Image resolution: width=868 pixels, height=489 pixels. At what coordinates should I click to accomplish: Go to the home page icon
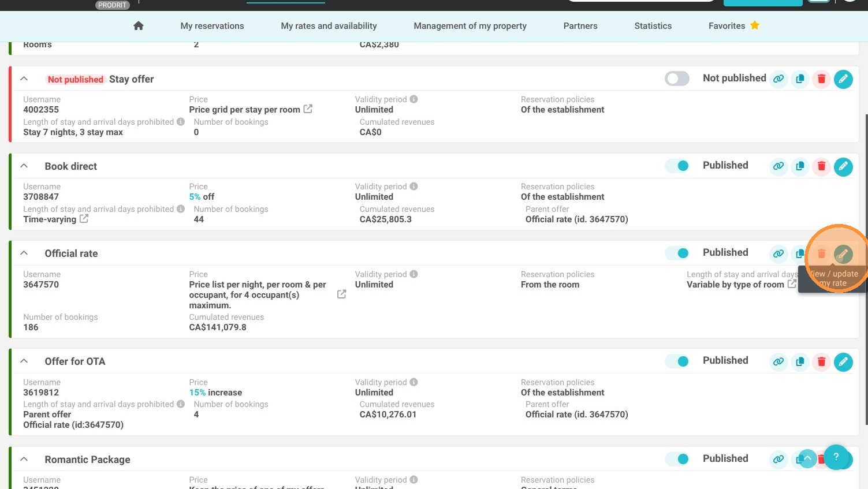click(138, 25)
